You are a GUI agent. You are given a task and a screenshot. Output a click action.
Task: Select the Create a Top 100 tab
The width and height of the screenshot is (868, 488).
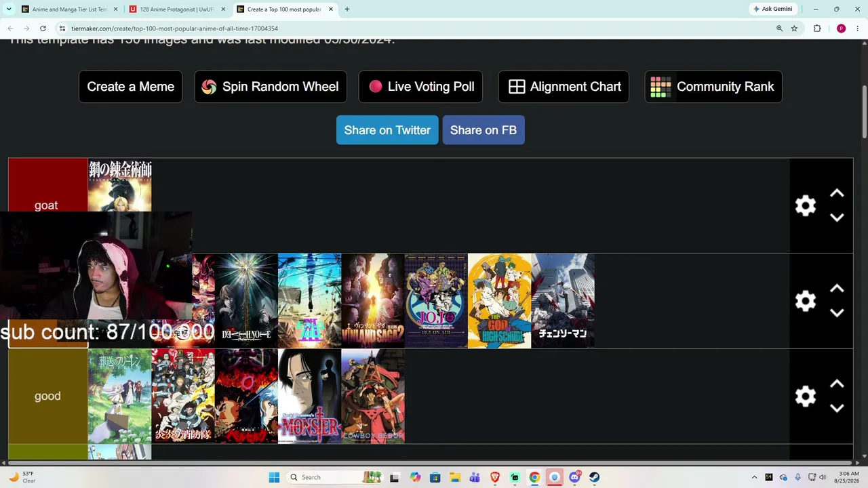point(285,9)
